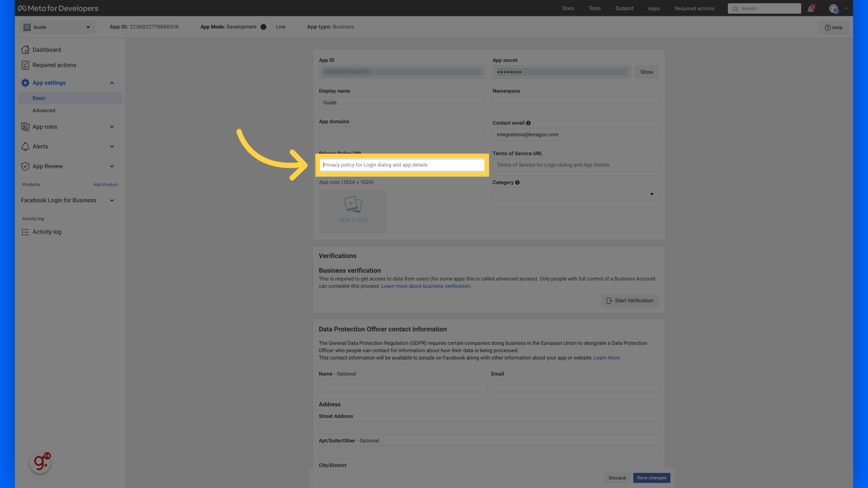The image size is (868, 488).
Task: Click the App Review shield icon
Action: pyautogui.click(x=25, y=166)
